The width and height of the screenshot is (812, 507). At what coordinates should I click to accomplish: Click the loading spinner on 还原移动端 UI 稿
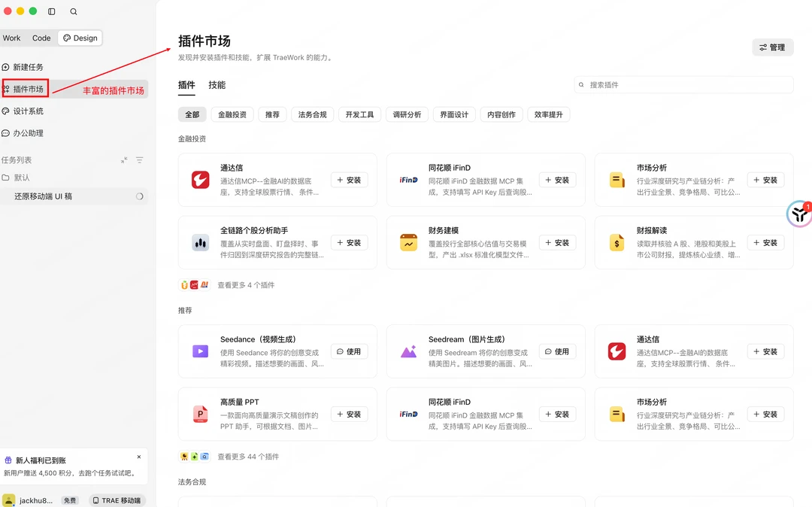[x=139, y=196]
